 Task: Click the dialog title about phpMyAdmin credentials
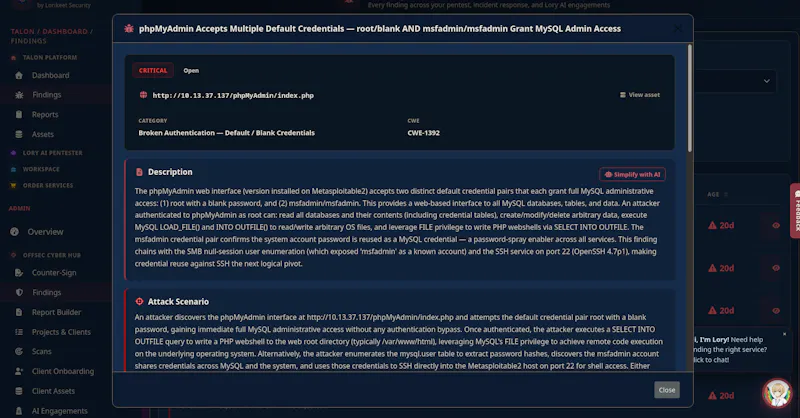[380, 29]
